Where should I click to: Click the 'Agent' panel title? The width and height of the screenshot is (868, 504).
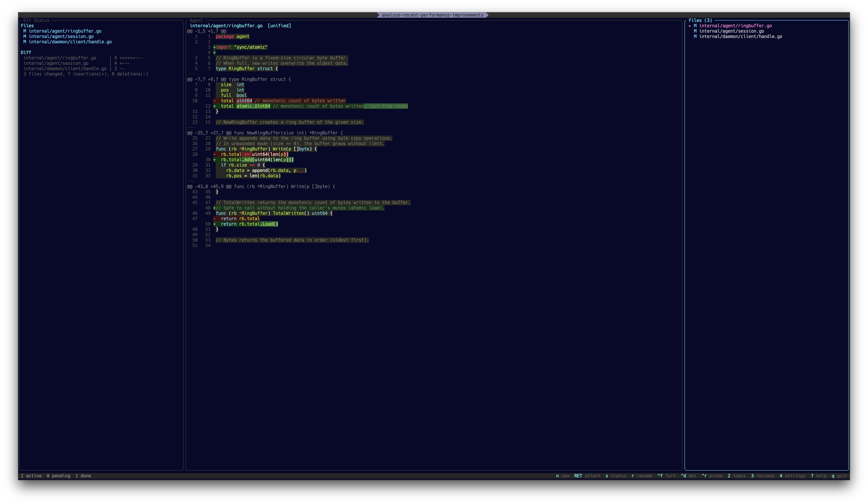pyautogui.click(x=196, y=20)
